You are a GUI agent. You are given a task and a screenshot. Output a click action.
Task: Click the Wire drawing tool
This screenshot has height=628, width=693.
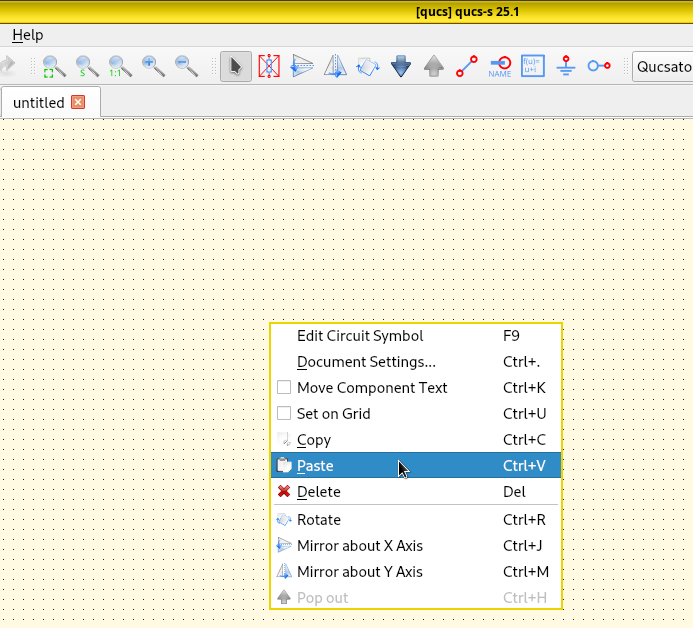[x=467, y=67]
